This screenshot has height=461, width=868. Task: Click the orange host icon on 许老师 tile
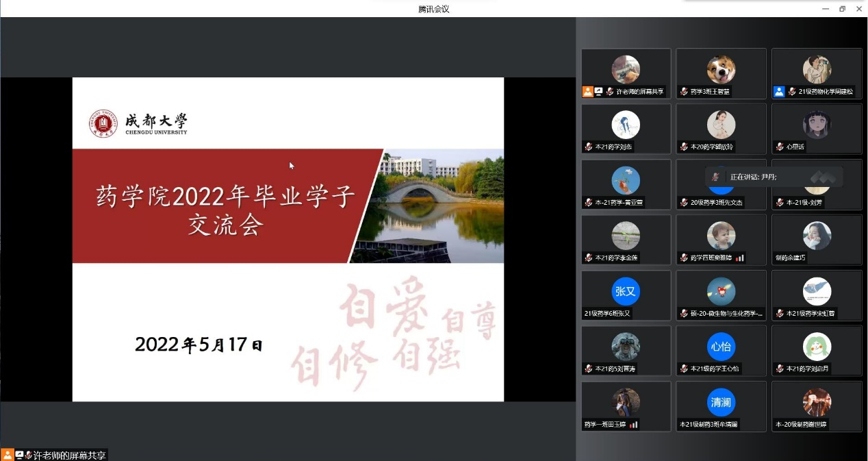588,91
